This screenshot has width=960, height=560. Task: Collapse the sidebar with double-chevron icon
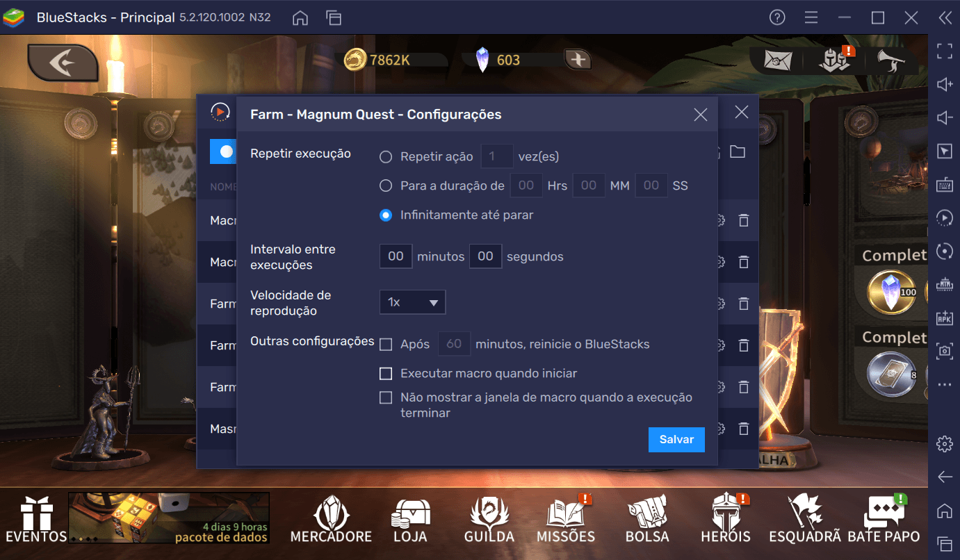point(944,17)
